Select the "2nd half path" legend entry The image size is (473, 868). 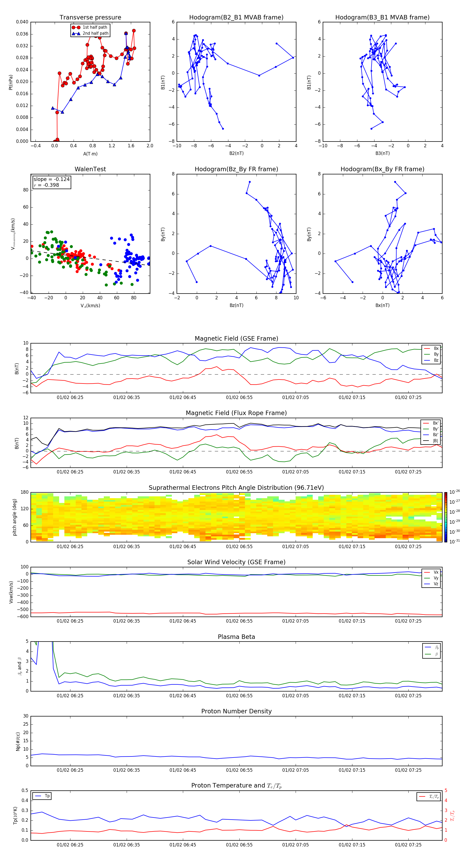tap(90, 33)
